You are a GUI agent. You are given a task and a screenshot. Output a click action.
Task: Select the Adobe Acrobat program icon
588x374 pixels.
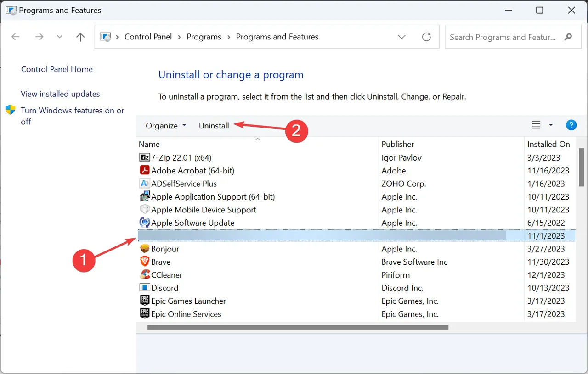[144, 171]
